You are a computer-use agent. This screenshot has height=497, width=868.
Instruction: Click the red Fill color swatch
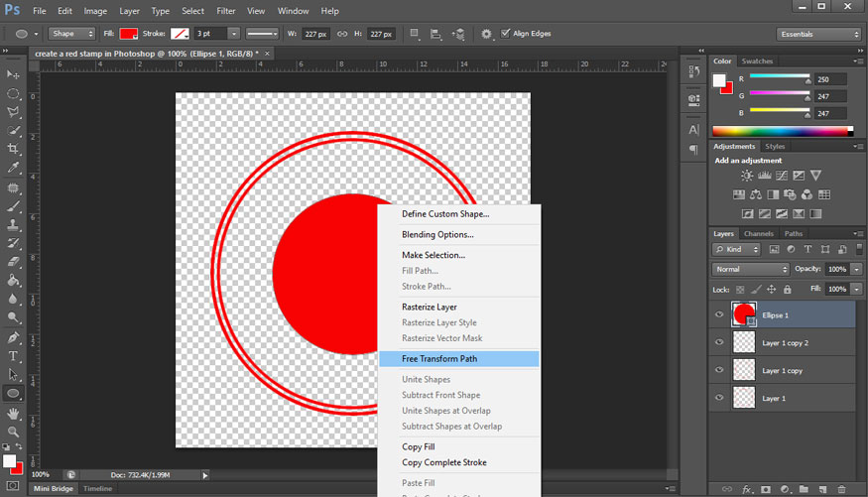click(128, 34)
